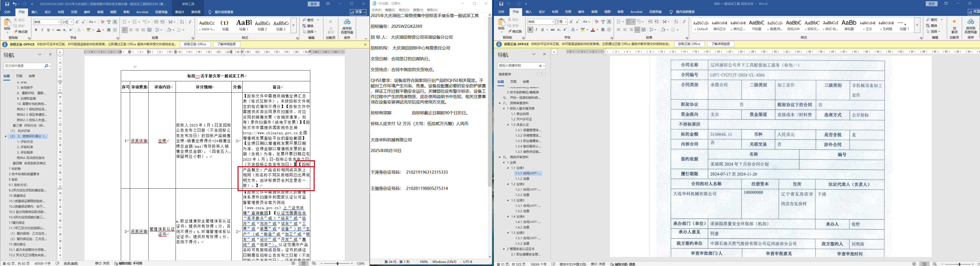Viewport: 980px width, 266px height.
Task: Insert a bulleted list in the left Word window
Action: pyautogui.click(x=124, y=22)
